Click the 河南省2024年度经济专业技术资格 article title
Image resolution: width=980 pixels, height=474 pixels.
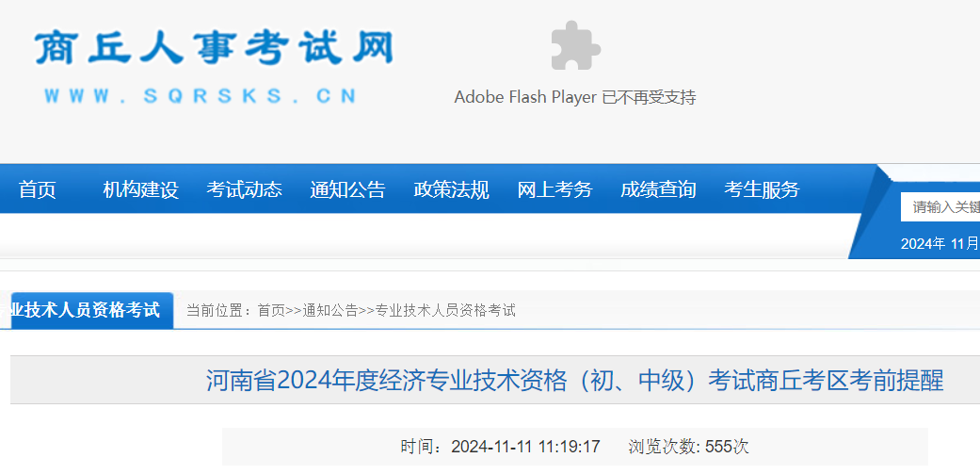(574, 381)
